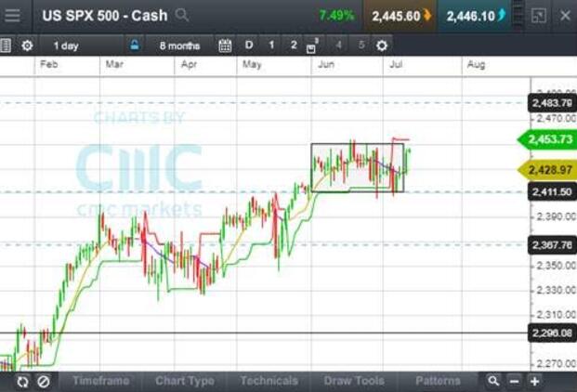Open the hamburger menu at top left
Screen dimensions: 577x392
coord(13,15)
